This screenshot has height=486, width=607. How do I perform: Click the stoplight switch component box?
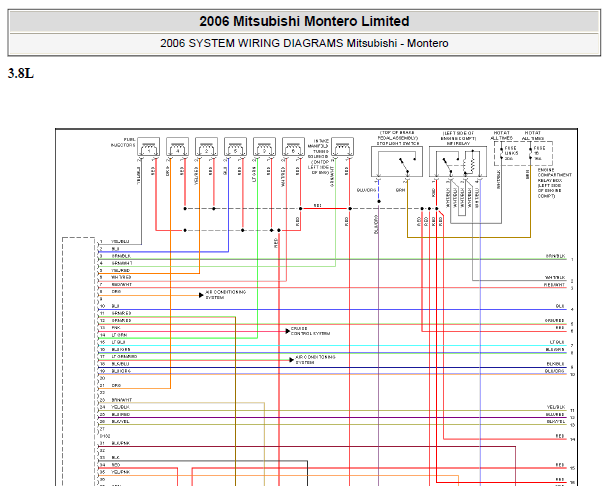[x=397, y=161]
